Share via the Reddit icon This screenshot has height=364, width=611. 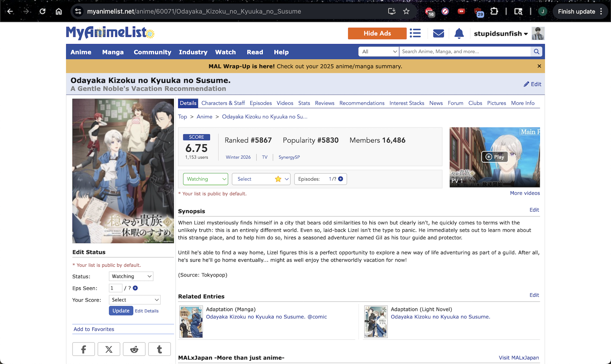point(134,349)
